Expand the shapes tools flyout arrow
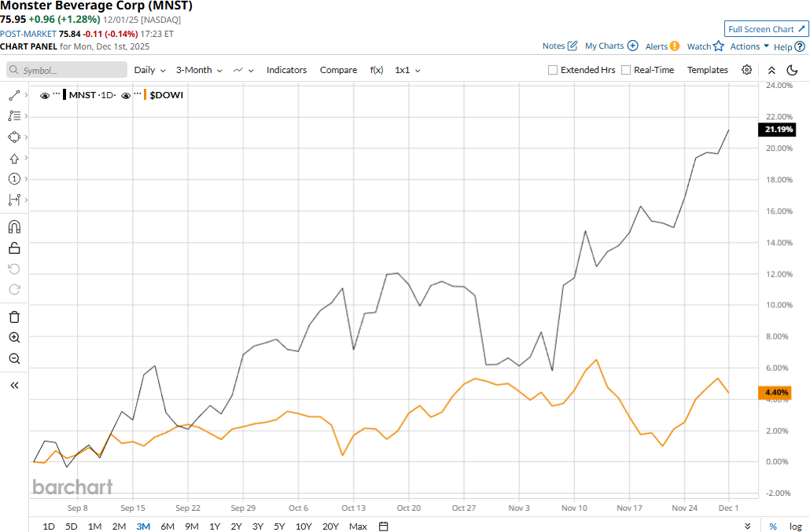Screen dimensions: 810x532 [26, 138]
